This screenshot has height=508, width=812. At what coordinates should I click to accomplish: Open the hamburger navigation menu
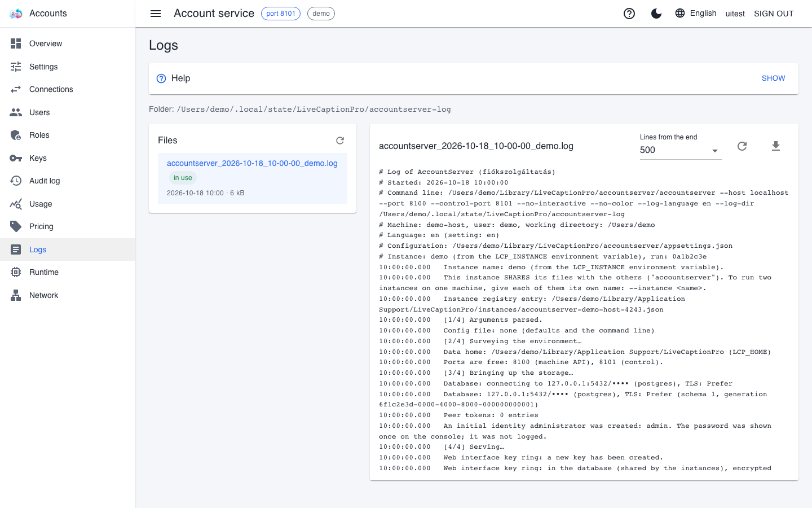(156, 14)
